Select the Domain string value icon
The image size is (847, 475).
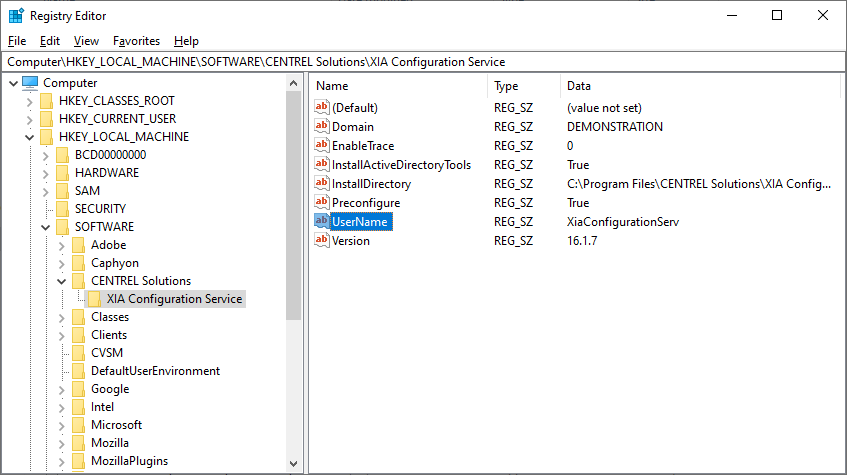coord(321,126)
